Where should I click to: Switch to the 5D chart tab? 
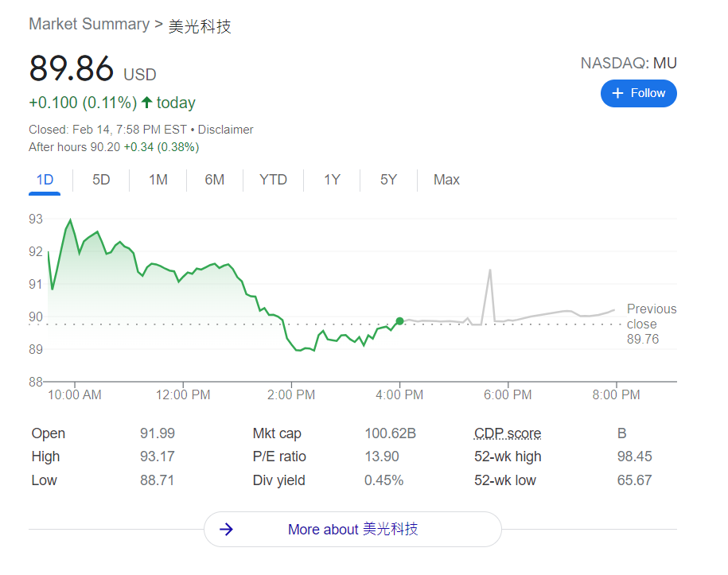[101, 180]
